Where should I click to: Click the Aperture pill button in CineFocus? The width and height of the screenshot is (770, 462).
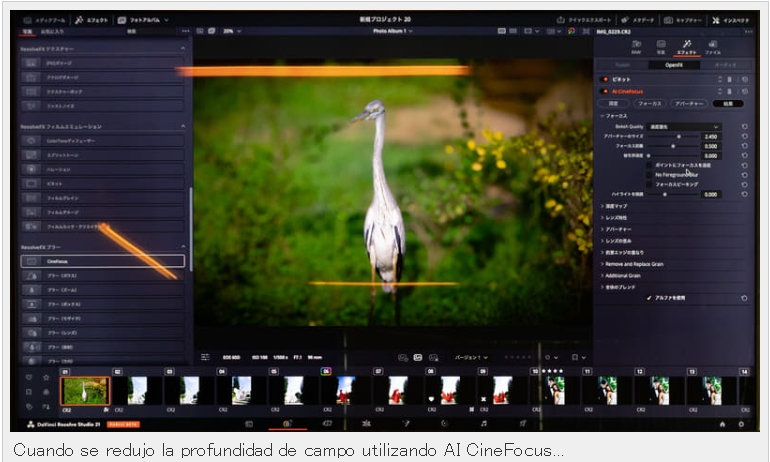[688, 104]
